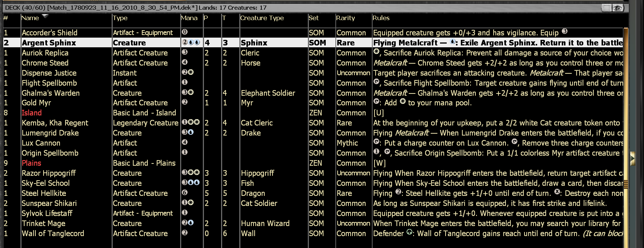Click the Hippogriff creature type cell
Image resolution: width=644 pixels, height=248 pixels.
[257, 173]
